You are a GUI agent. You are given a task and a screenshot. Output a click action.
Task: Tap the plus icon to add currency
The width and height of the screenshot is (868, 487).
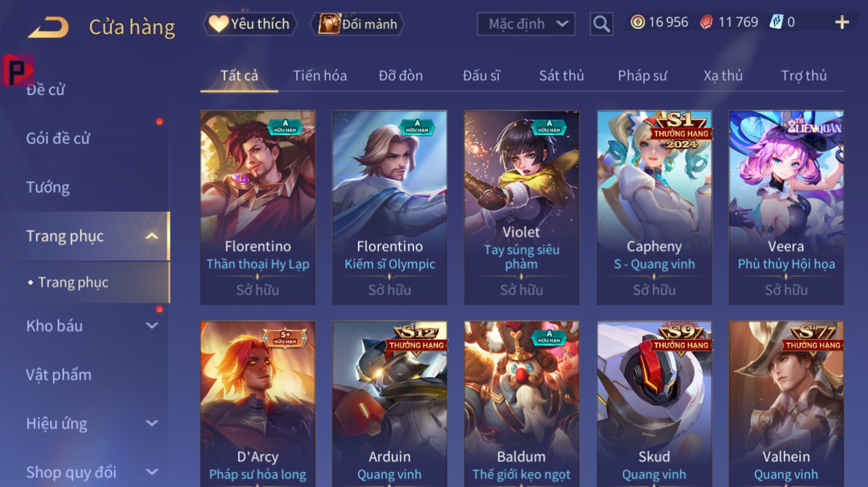pos(842,22)
